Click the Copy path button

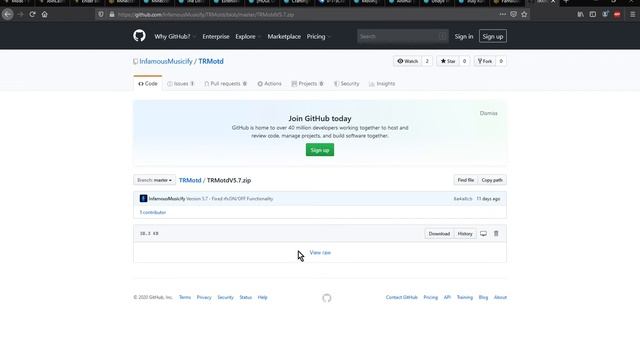pyautogui.click(x=492, y=180)
